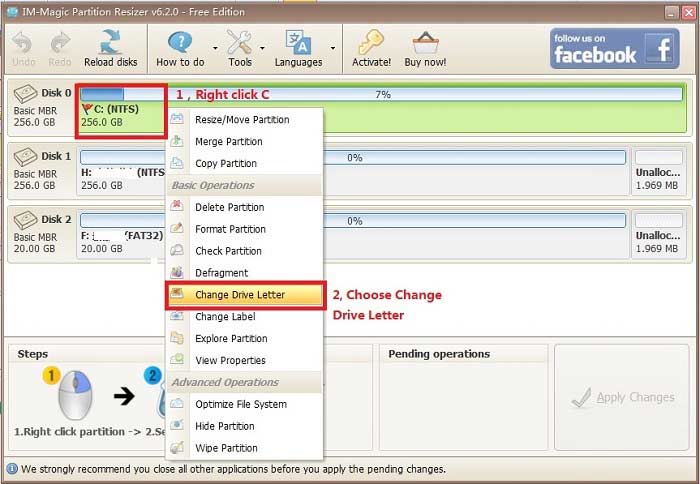Click the Optimize File System icon
Screen dimensions: 700x484
(x=177, y=404)
